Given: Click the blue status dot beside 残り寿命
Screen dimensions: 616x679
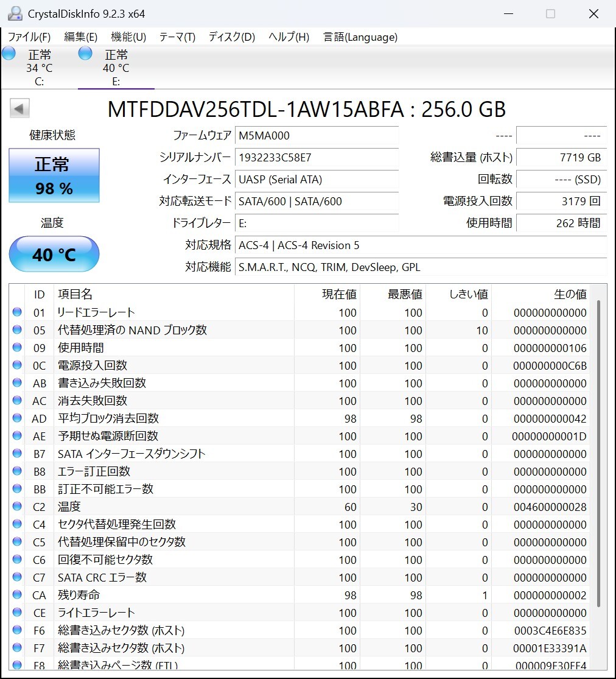Looking at the screenshot, I should (x=16, y=595).
